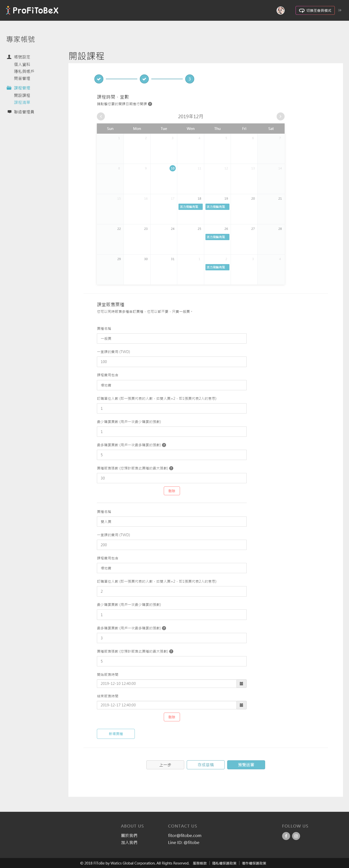Open calendar picker for start sale time
The width and height of the screenshot is (349, 868).
[241, 683]
